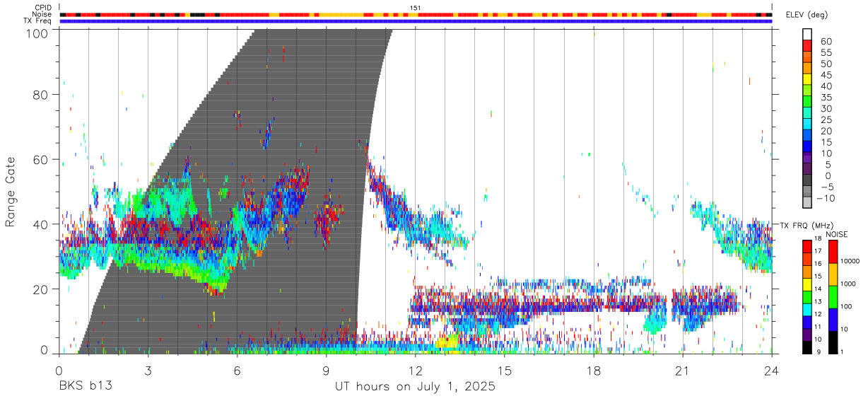This screenshot has height=401, width=868.
Task: Click the CPID label at top left
Action: click(x=44, y=8)
